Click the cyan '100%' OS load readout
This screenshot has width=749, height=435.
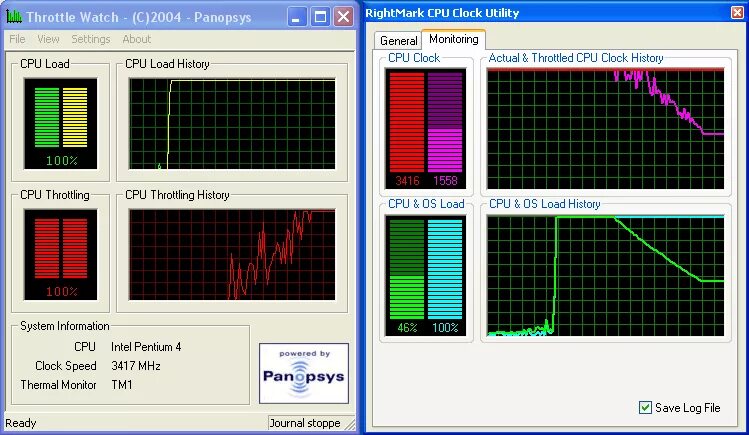445,328
